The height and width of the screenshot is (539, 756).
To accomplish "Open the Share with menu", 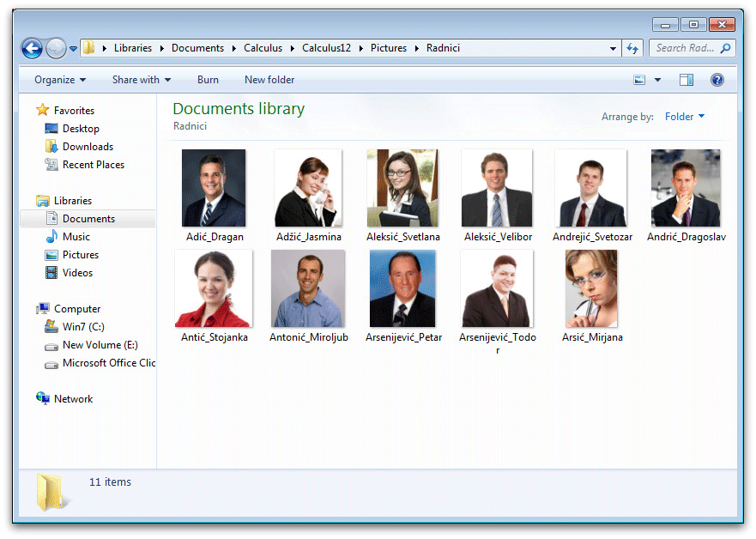I will (x=142, y=80).
